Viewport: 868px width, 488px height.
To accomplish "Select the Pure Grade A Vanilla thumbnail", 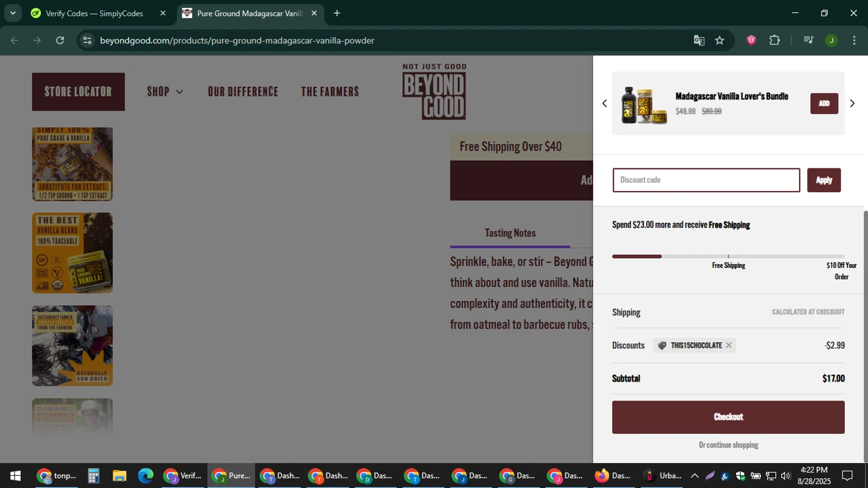I will pos(72,164).
